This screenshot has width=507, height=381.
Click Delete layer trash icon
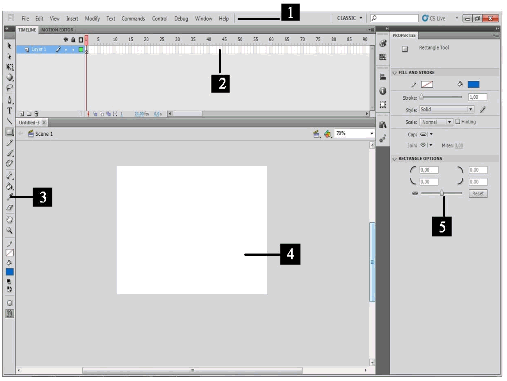(36, 114)
